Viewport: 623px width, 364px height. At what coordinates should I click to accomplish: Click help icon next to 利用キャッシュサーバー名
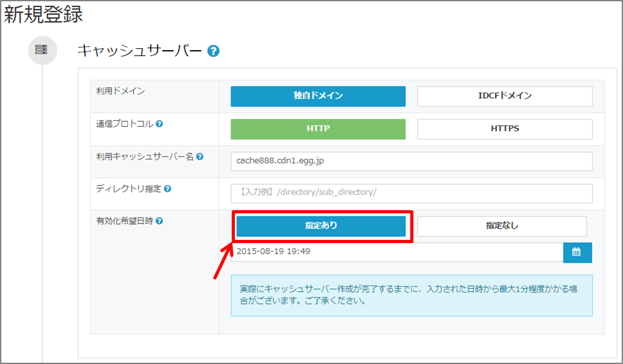pyautogui.click(x=200, y=156)
